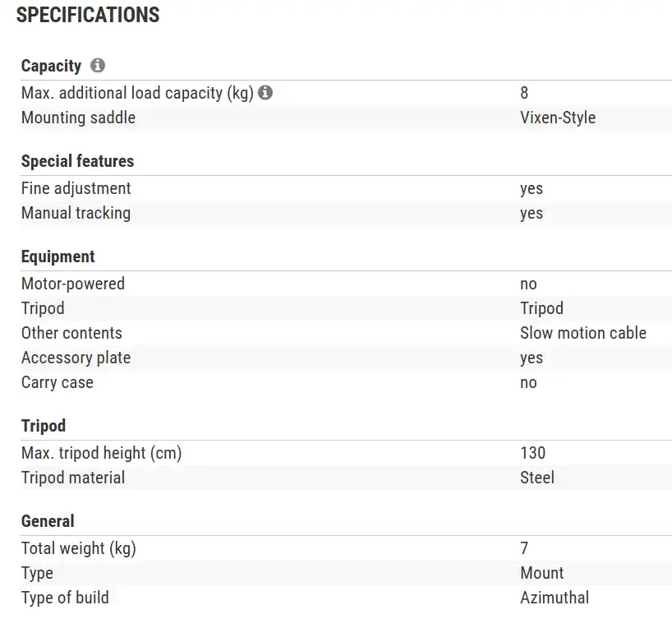Select the Fine adjustment label
Viewport: 672px width, 619px height.
[76, 188]
